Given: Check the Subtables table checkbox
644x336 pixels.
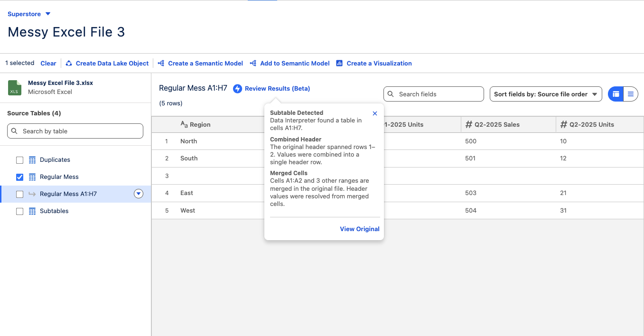Looking at the screenshot, I should pos(19,211).
